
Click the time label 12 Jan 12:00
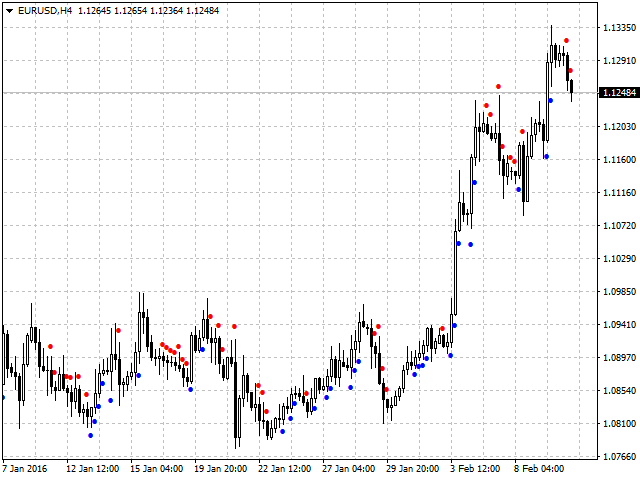(x=93, y=469)
